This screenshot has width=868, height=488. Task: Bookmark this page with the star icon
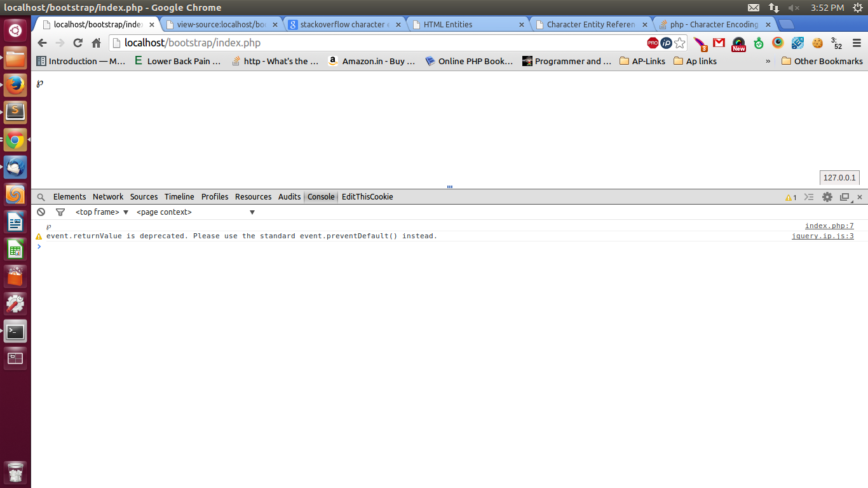(680, 43)
